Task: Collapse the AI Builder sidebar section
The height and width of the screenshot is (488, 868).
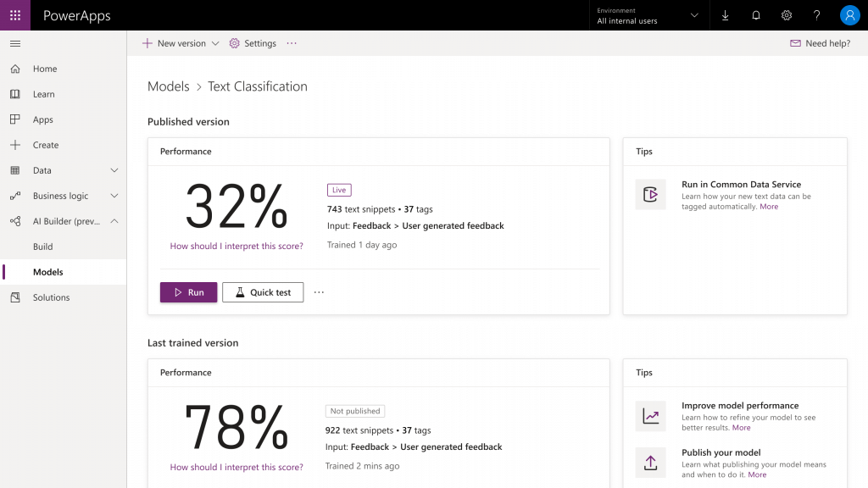Action: pos(114,221)
